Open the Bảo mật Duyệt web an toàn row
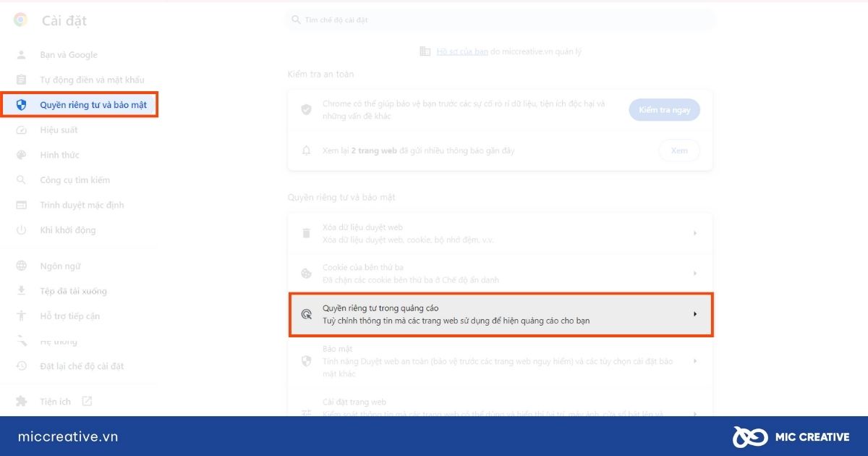Screen dimensions: 868x456 pos(500,360)
